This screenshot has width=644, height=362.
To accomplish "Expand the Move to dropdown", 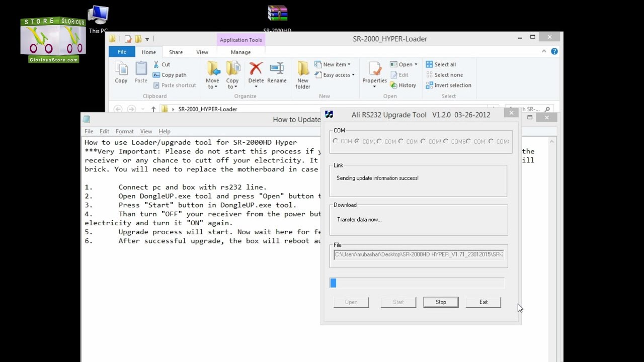I will pyautogui.click(x=212, y=83).
